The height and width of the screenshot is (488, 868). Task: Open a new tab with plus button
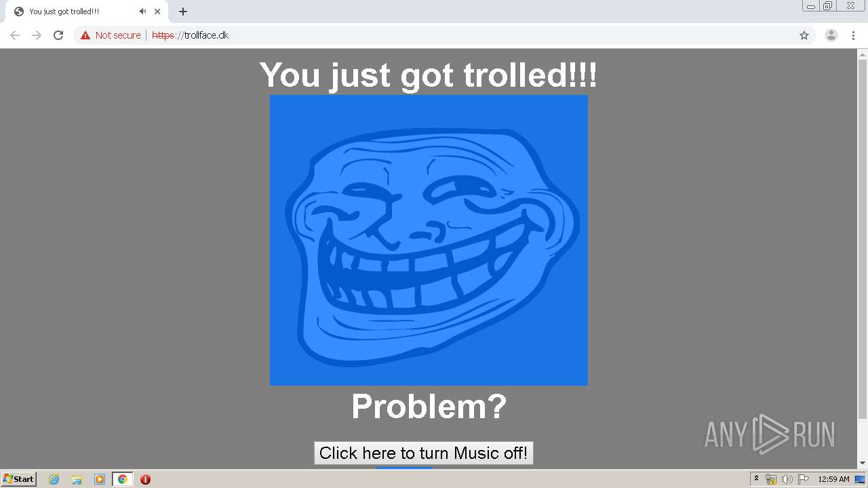(183, 12)
